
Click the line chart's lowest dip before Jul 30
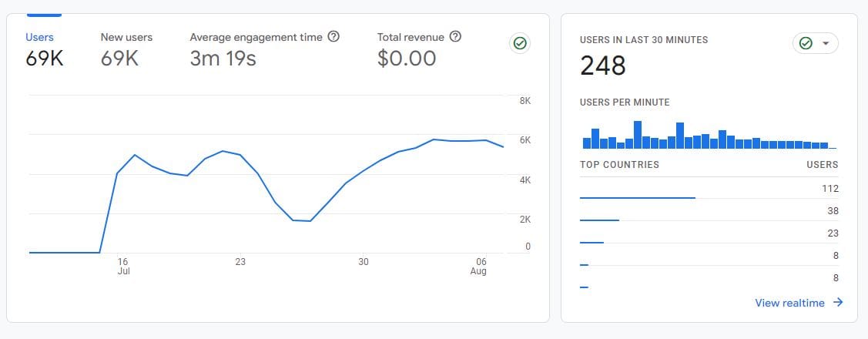(310, 221)
